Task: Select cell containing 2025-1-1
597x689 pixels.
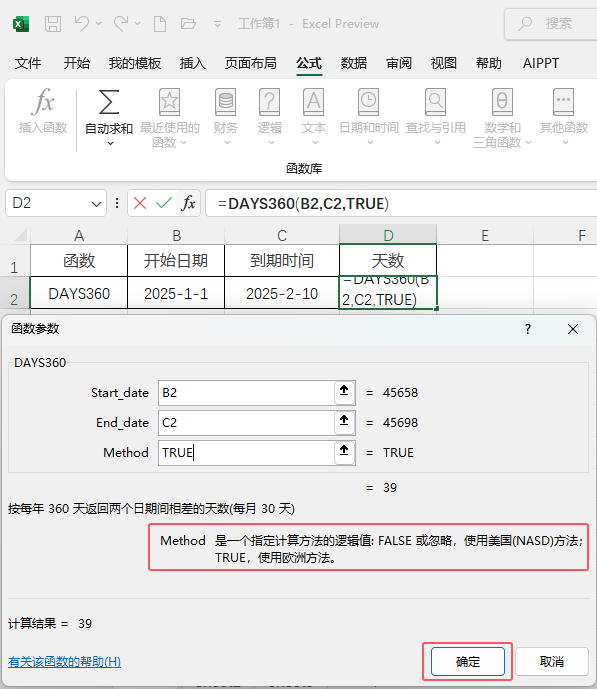Action: click(x=176, y=293)
